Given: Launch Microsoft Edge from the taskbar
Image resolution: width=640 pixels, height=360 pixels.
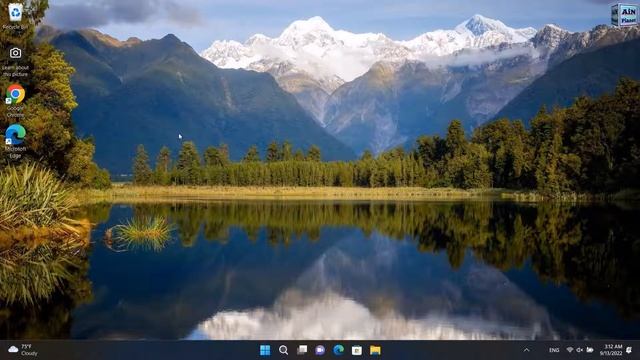Looking at the screenshot, I should [338, 350].
